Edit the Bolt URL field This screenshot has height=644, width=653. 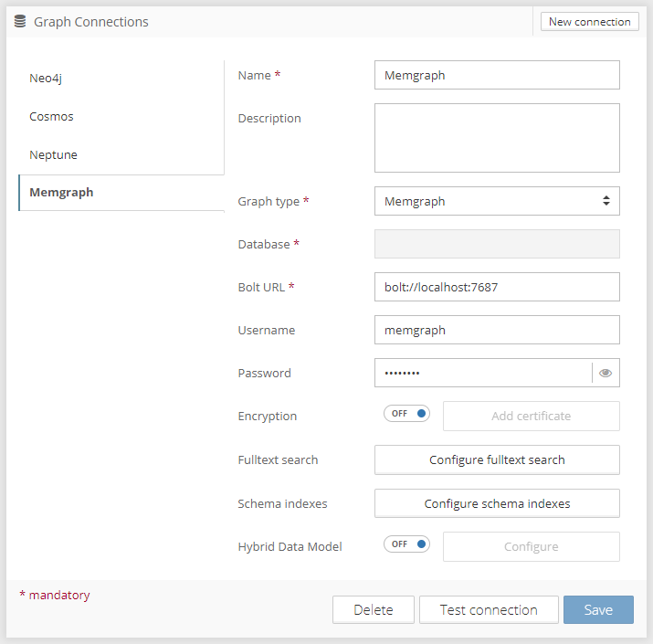click(497, 287)
